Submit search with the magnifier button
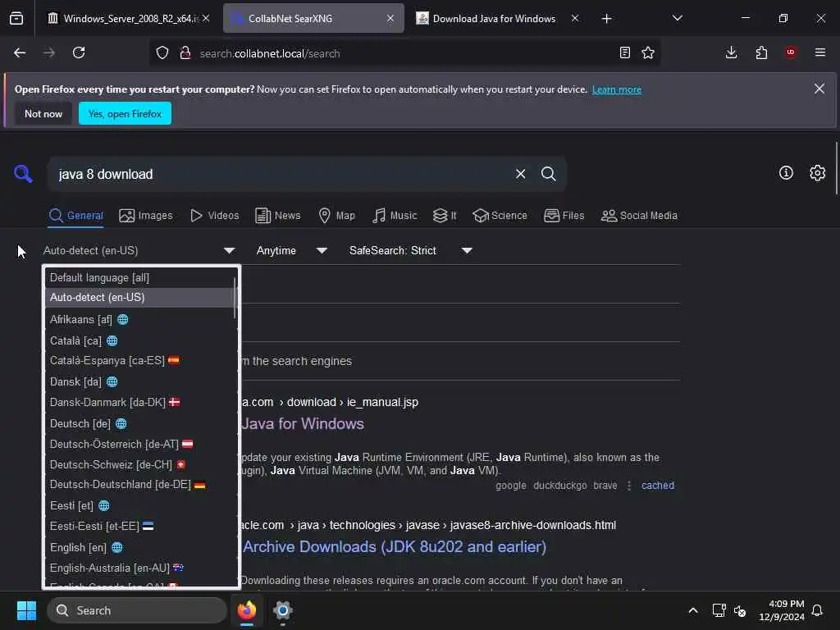This screenshot has width=840, height=630. coord(548,174)
